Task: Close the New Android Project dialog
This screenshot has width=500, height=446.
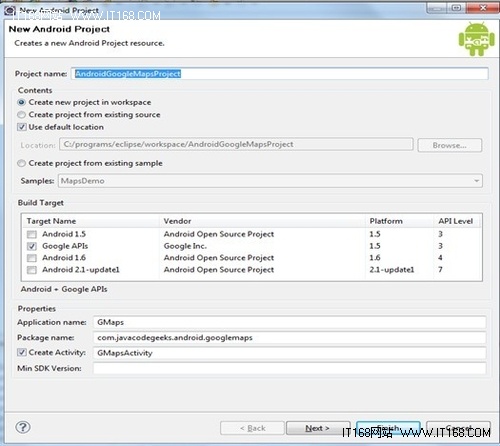Action: tap(483, 7)
